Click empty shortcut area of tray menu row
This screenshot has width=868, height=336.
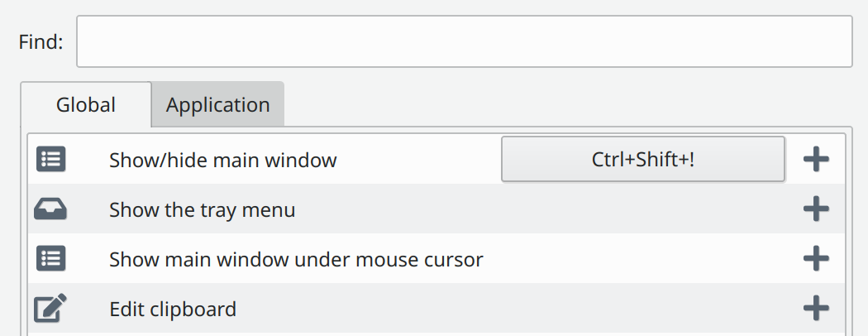[643, 209]
